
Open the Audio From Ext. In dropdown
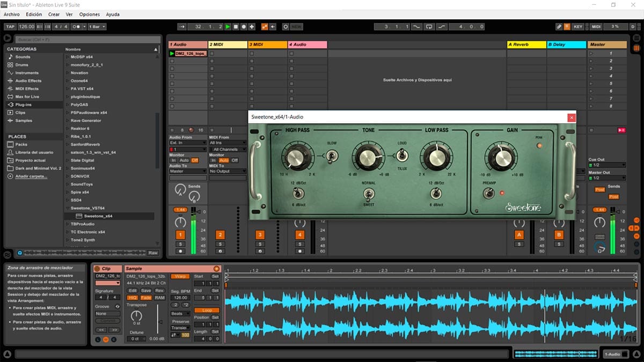pos(187,143)
